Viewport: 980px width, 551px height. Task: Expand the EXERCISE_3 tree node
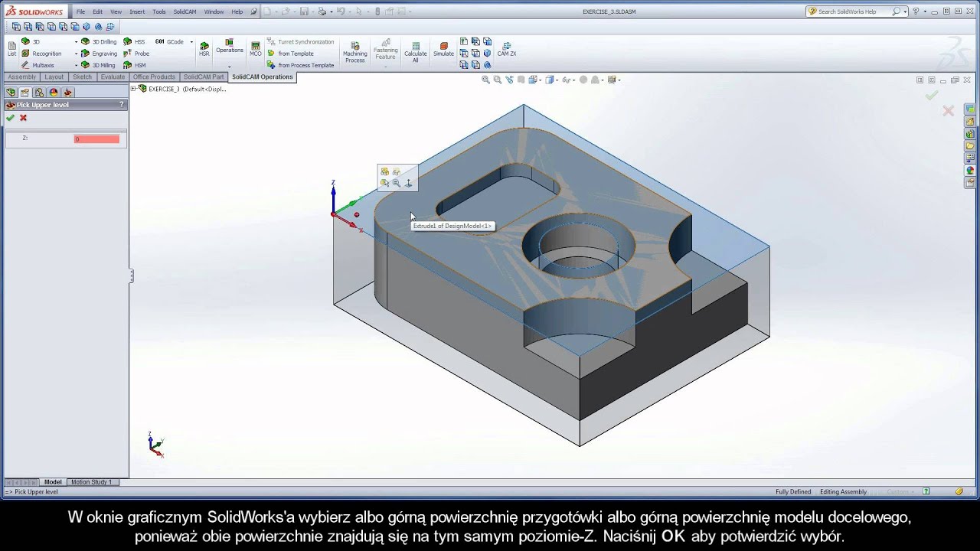click(x=133, y=89)
